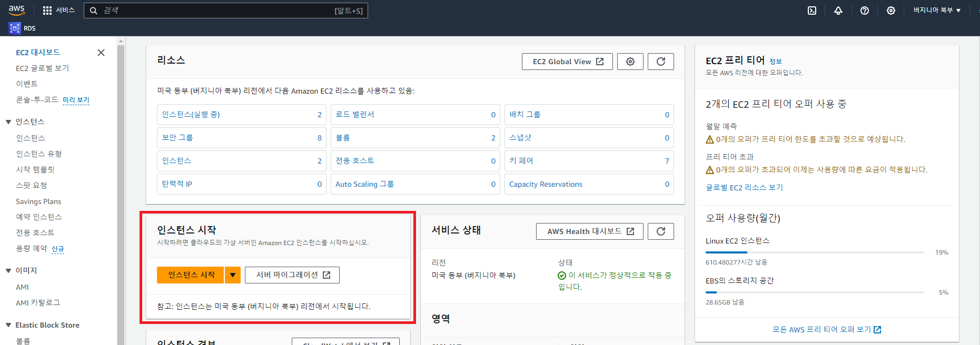
Task: Open 인스턴스 유형 in sidebar
Action: 39,154
